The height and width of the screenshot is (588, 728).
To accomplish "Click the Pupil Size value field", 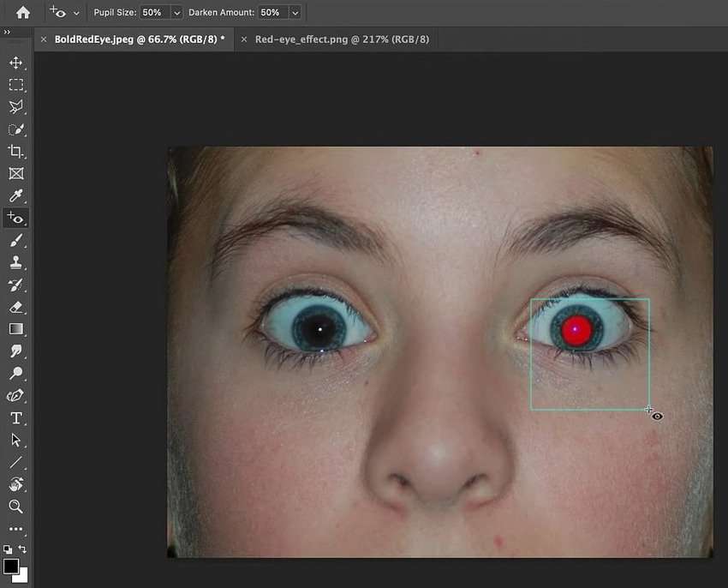I will click(155, 13).
